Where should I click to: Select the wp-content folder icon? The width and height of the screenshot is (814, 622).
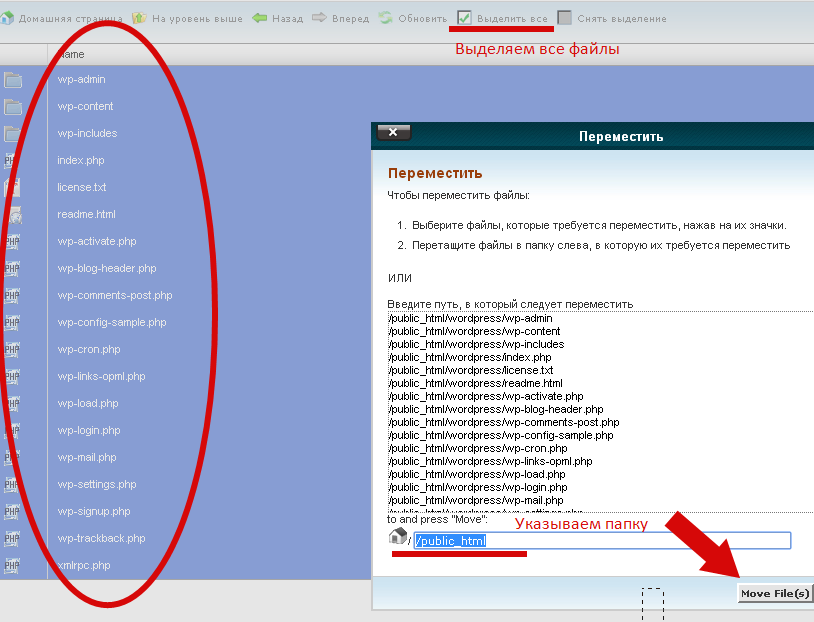point(14,106)
